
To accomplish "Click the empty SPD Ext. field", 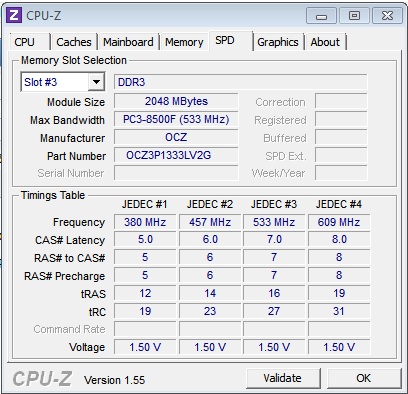I will pyautogui.click(x=341, y=155).
